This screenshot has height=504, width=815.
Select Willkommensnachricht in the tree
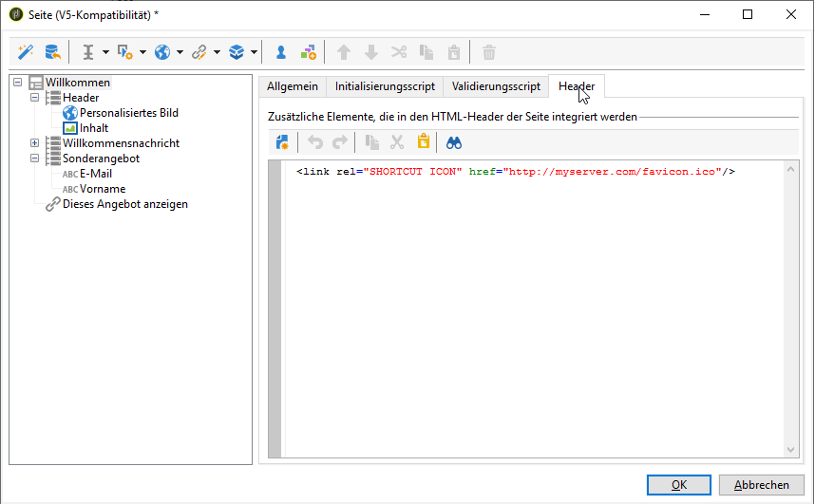121,143
